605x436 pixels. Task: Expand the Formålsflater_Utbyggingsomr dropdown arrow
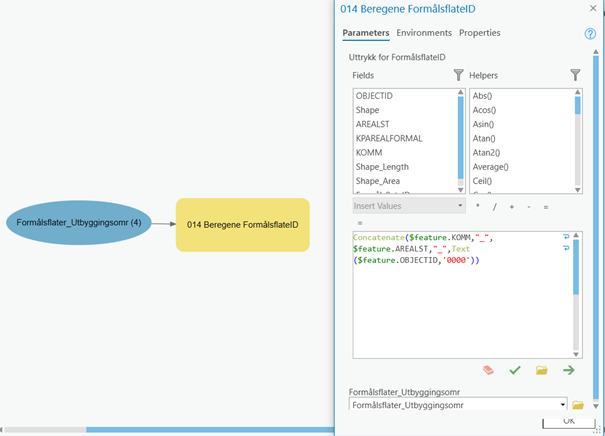pyautogui.click(x=561, y=405)
